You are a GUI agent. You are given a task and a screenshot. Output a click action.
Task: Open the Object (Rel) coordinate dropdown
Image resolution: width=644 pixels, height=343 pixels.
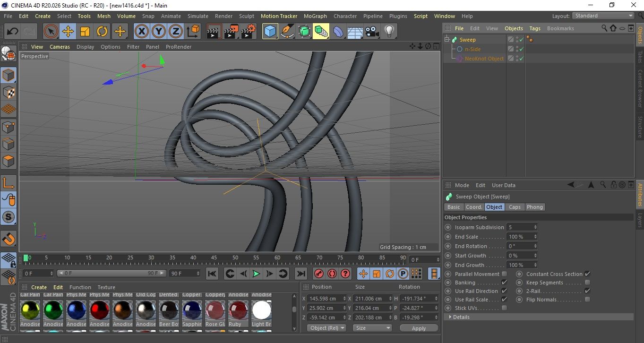[326, 328]
